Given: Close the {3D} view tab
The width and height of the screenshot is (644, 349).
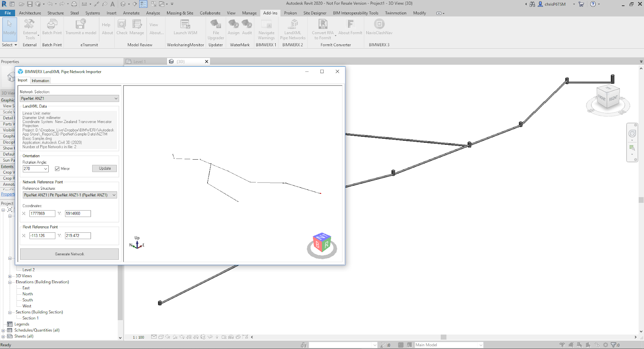Looking at the screenshot, I should coord(206,62).
